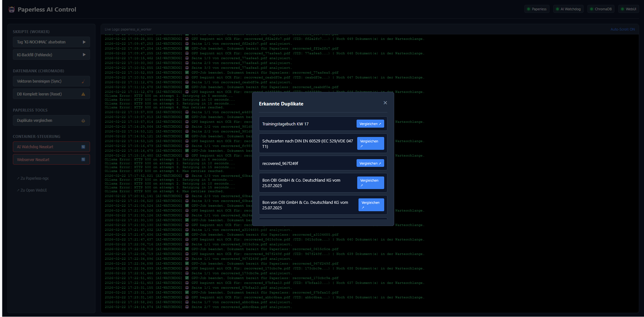
Task: Compare 'Bon von OBI GmbH' duplicate entry
Action: (371, 205)
